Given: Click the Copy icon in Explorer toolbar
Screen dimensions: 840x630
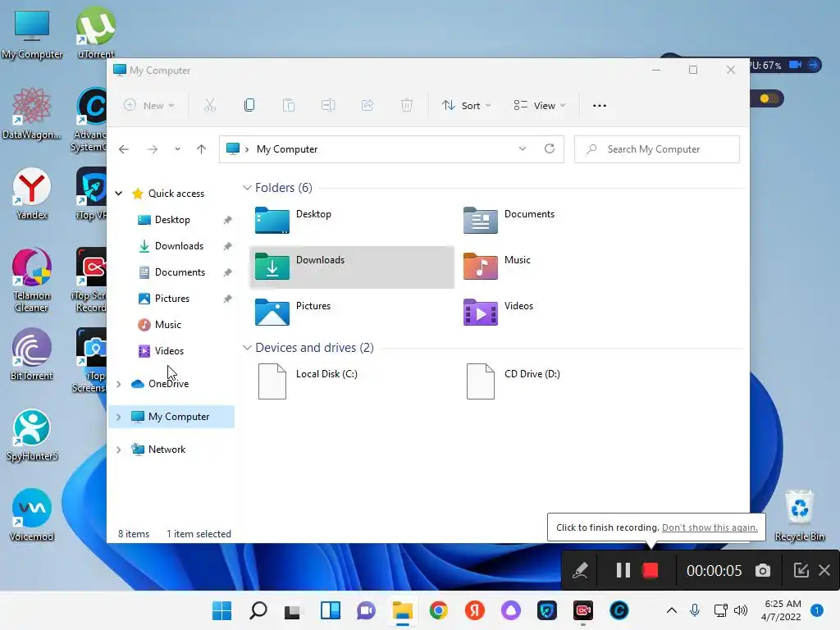Looking at the screenshot, I should click(249, 106).
